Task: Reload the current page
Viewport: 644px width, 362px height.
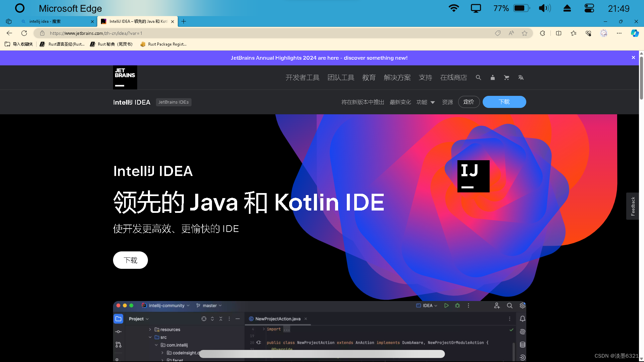Action: [x=24, y=33]
